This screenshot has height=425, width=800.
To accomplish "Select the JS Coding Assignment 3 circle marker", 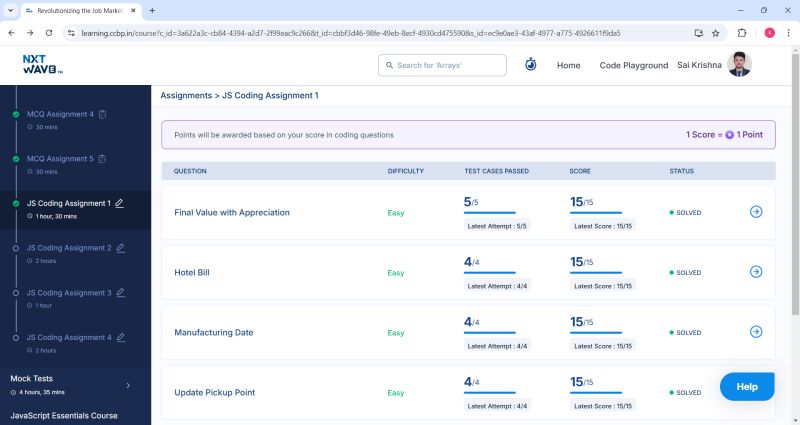I will (16, 293).
